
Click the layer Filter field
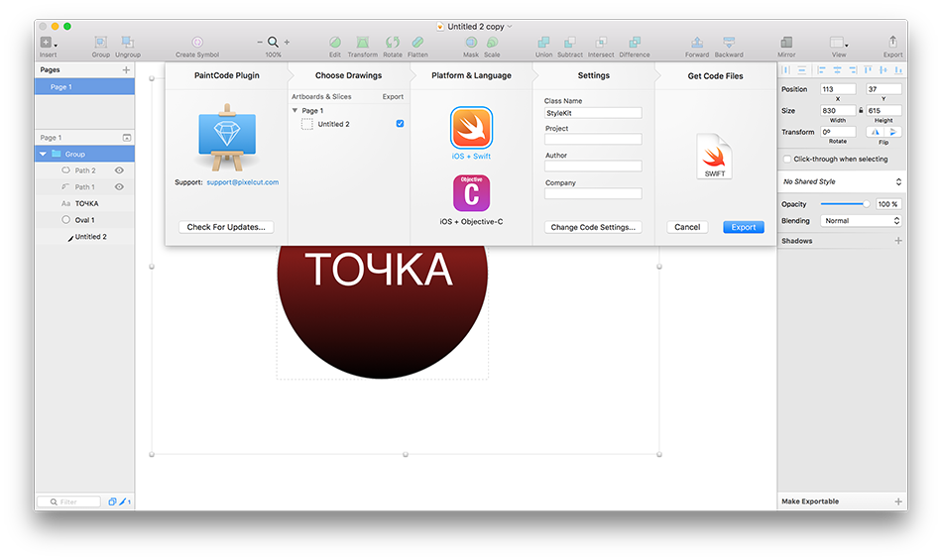click(x=68, y=502)
